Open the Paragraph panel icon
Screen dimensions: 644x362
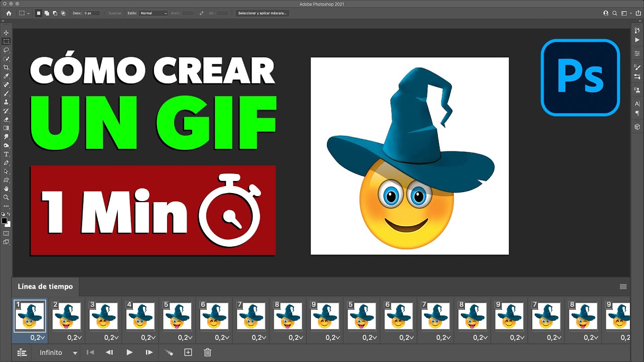(x=637, y=113)
